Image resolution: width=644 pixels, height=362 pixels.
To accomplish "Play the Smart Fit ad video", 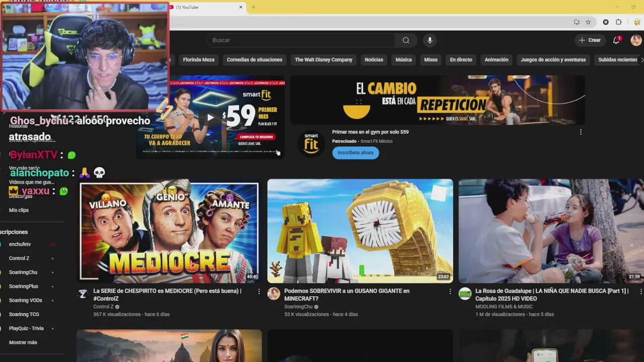I will tap(210, 118).
